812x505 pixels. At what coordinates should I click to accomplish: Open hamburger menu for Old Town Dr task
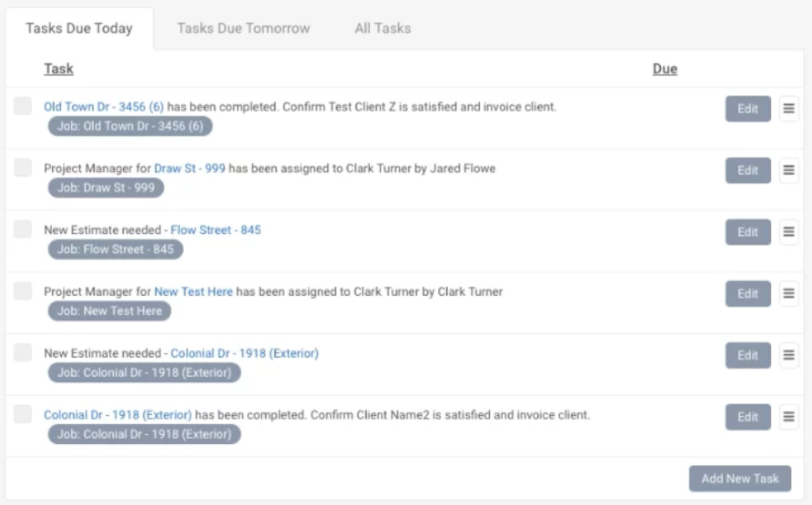click(788, 108)
